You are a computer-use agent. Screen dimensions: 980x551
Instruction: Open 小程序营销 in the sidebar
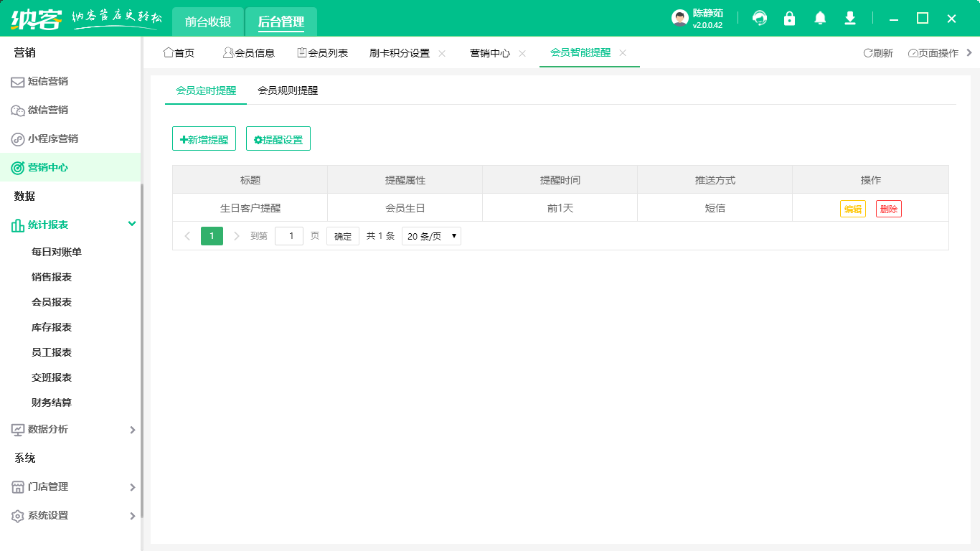coord(52,138)
